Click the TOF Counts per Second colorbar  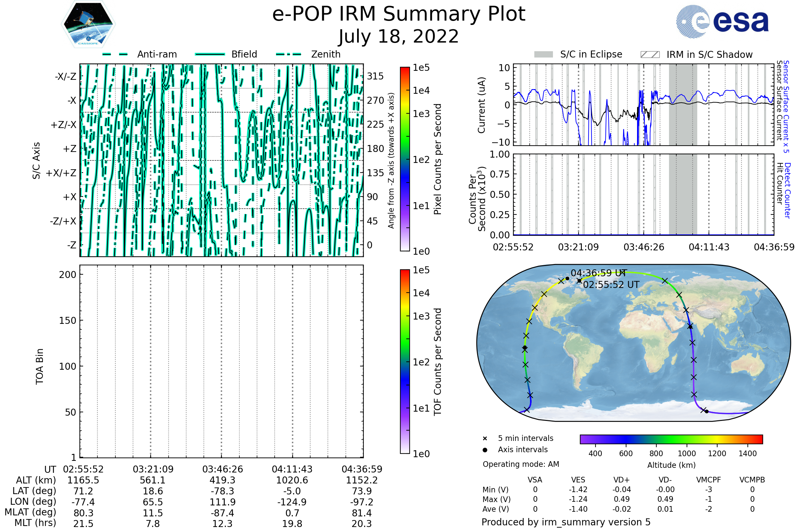pos(405,362)
